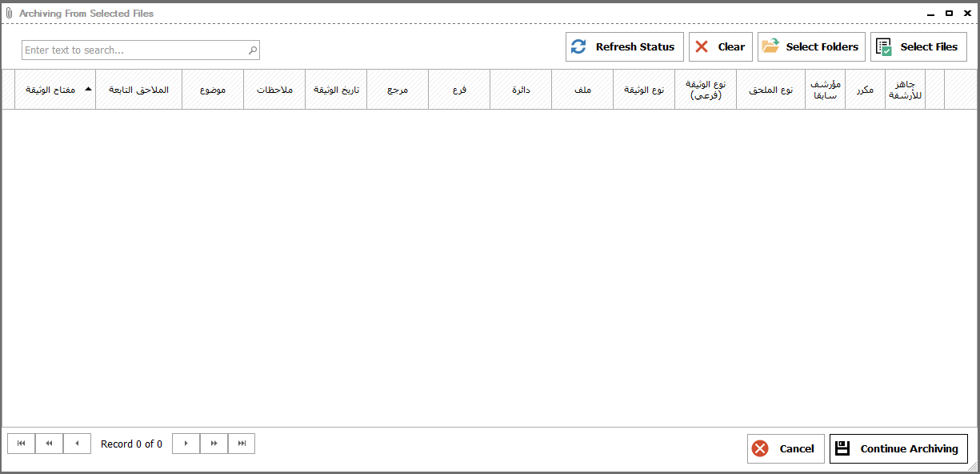Go to next record
This screenshot has width=980, height=474.
[186, 444]
